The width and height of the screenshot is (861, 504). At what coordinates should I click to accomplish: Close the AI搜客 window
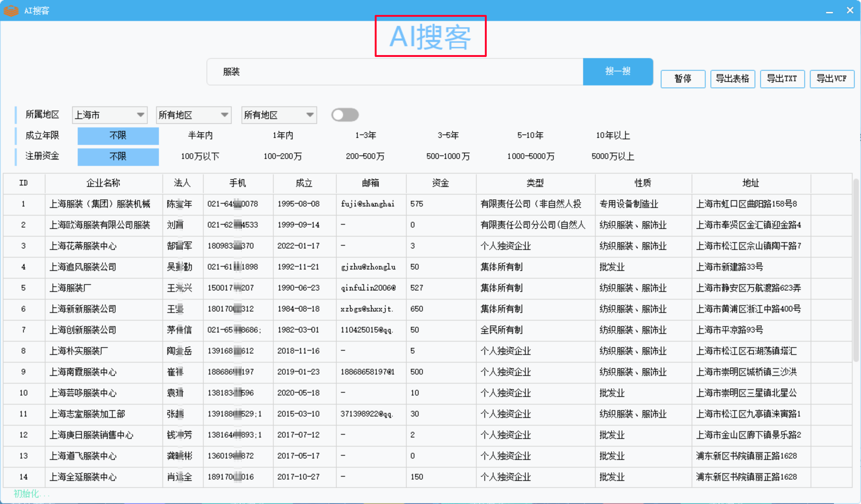click(x=850, y=10)
